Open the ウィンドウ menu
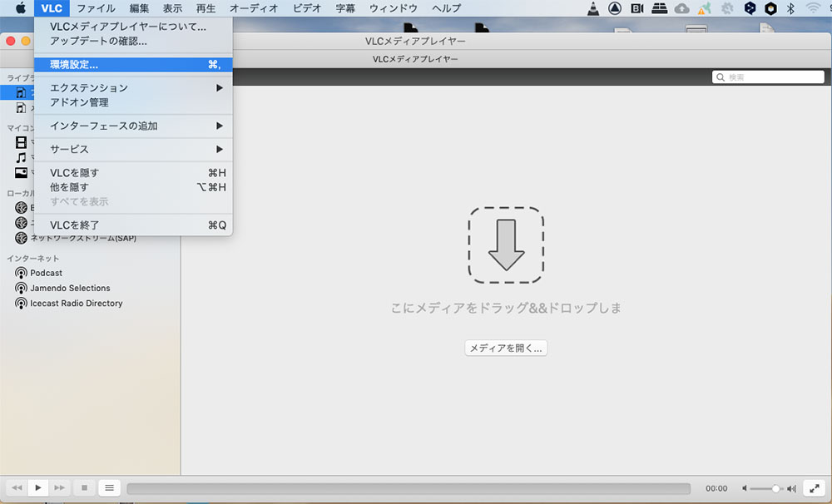 pos(394,8)
